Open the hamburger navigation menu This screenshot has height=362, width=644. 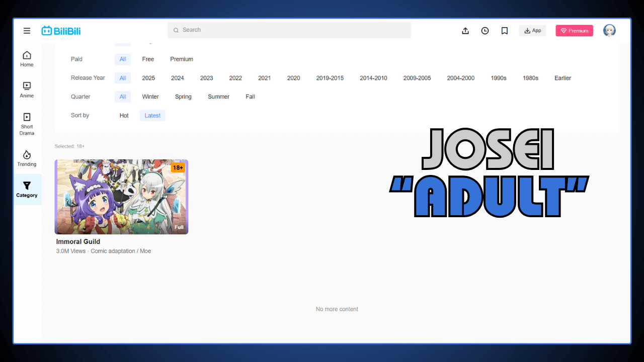click(27, 30)
